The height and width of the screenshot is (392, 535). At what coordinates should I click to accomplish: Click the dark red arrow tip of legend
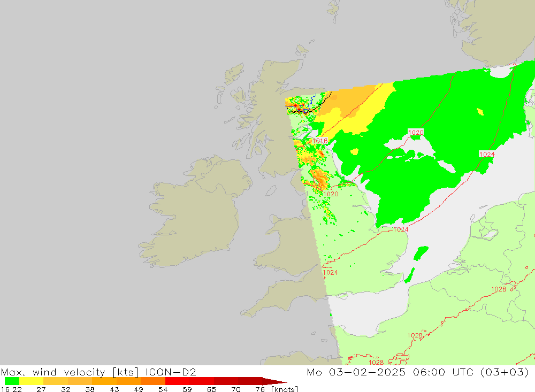point(274,381)
